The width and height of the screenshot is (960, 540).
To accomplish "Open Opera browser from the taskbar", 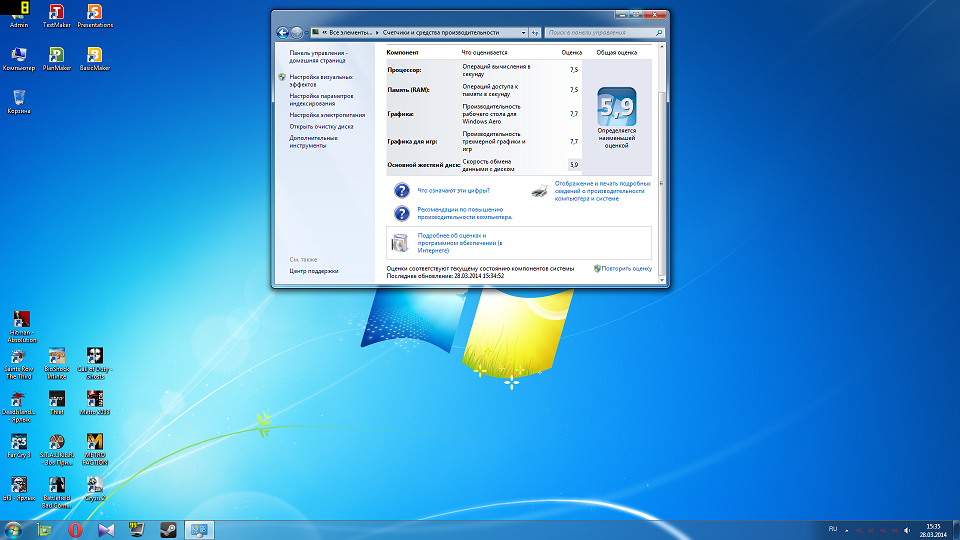I will (75, 530).
